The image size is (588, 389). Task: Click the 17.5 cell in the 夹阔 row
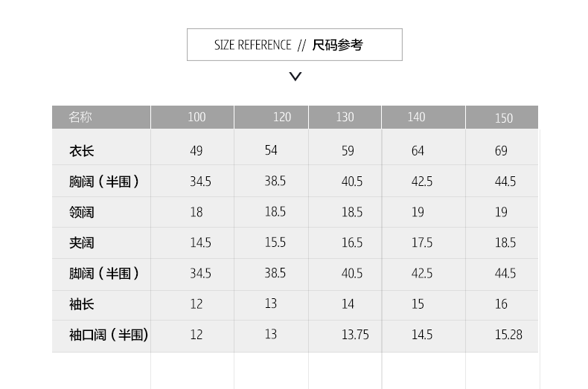[422, 243]
